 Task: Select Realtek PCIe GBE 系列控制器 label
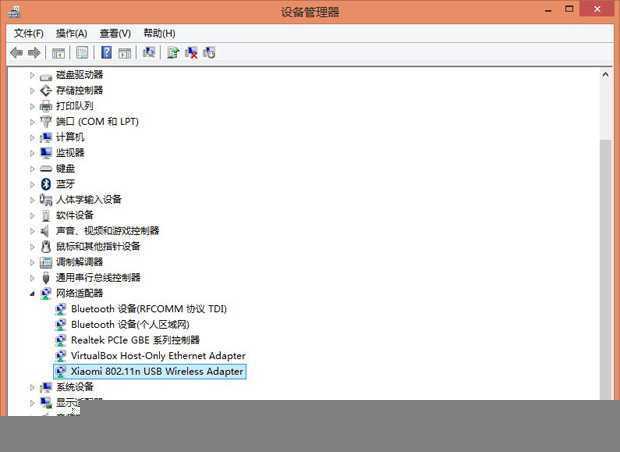[135, 340]
